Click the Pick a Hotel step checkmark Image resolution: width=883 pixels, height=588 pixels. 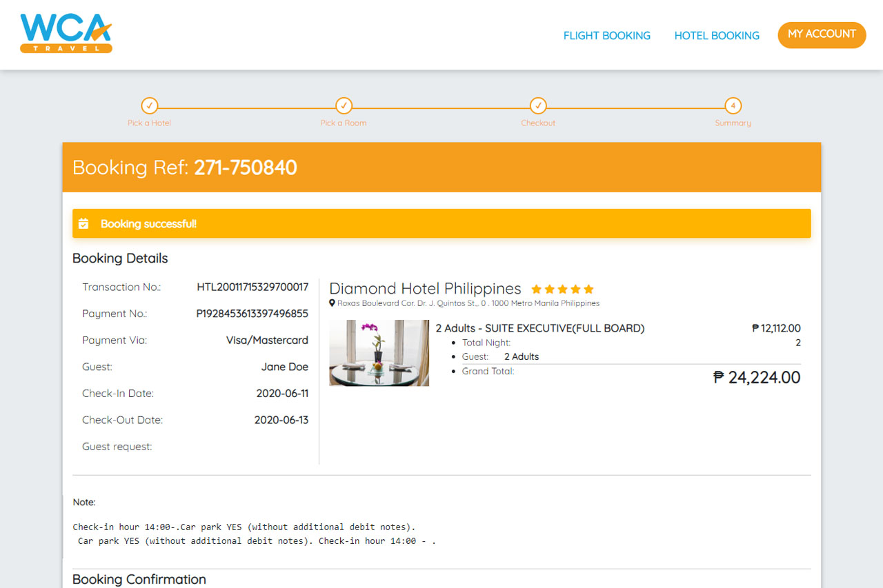click(150, 106)
